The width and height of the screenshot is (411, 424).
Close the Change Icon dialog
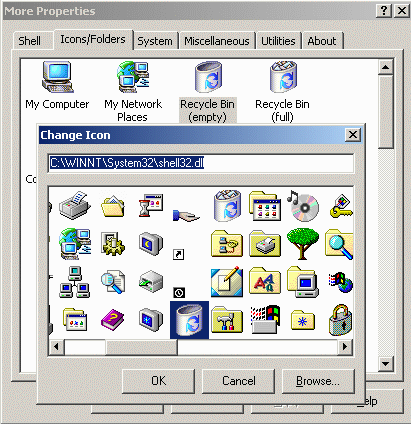point(353,135)
